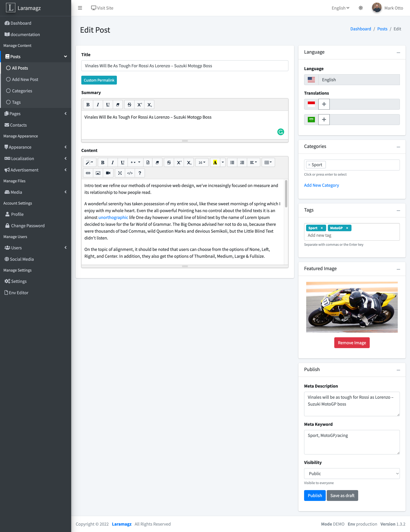Click the Add New Category link
Screen dimensions: 410x532
click(321, 185)
